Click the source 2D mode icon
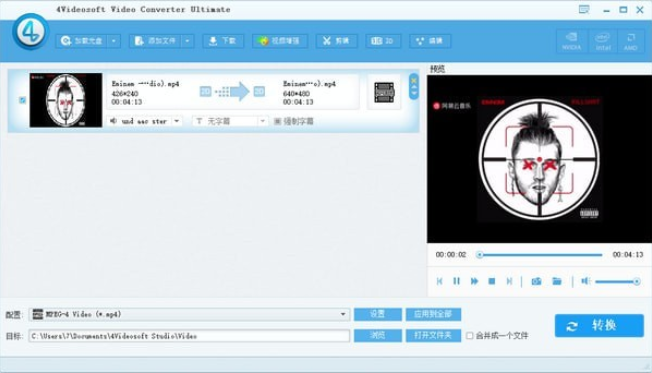The image size is (652, 373). point(205,91)
